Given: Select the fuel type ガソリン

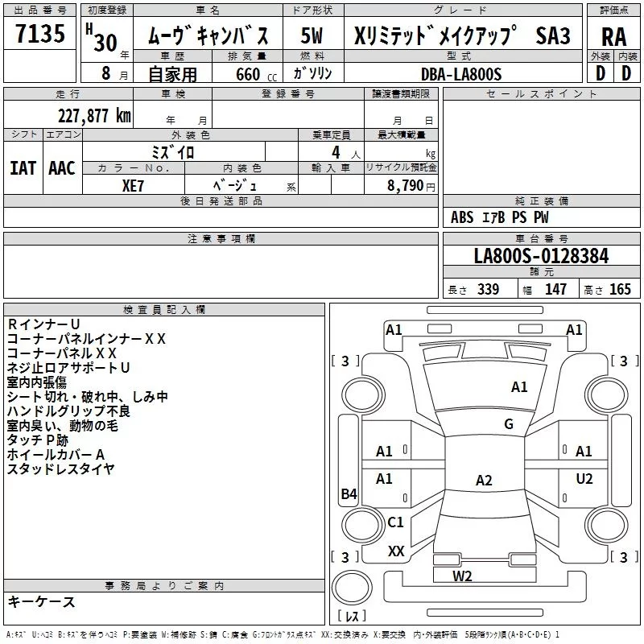Looking at the screenshot, I should (312, 73).
